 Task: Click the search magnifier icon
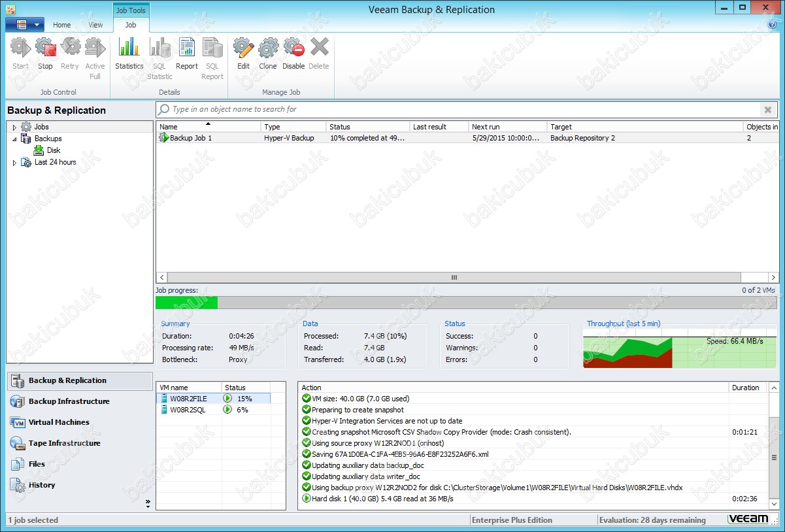164,109
